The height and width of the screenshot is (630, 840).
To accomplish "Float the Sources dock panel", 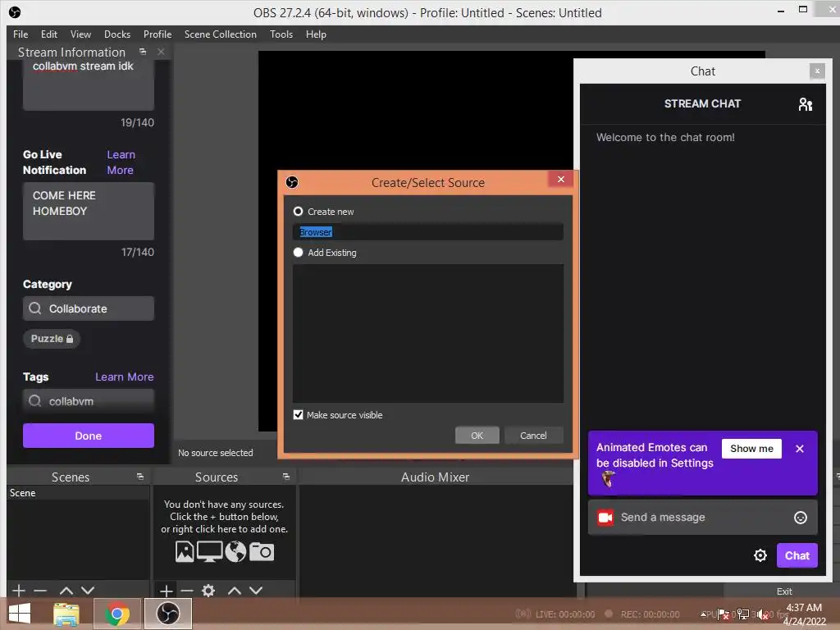I will click(286, 477).
